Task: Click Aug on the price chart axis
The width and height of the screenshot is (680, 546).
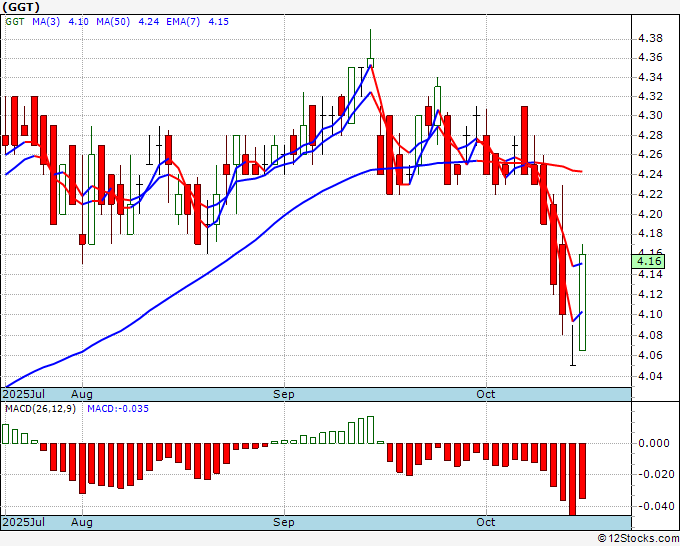Action: point(82,394)
